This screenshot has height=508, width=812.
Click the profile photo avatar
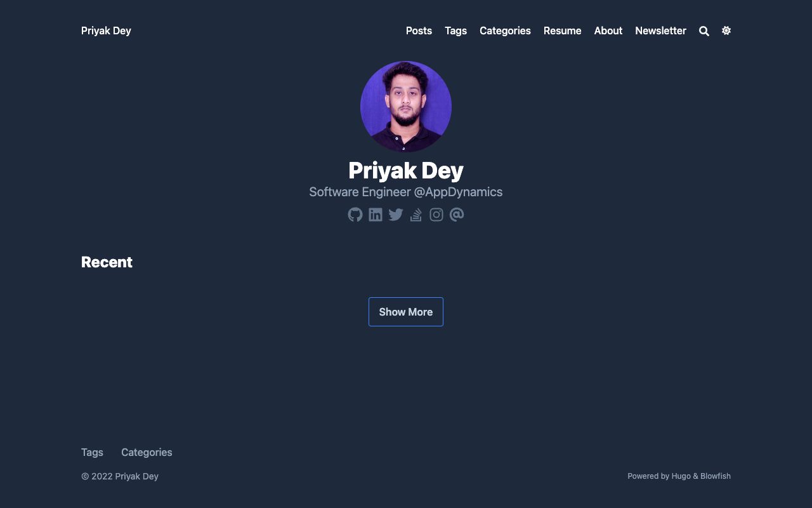(x=406, y=107)
